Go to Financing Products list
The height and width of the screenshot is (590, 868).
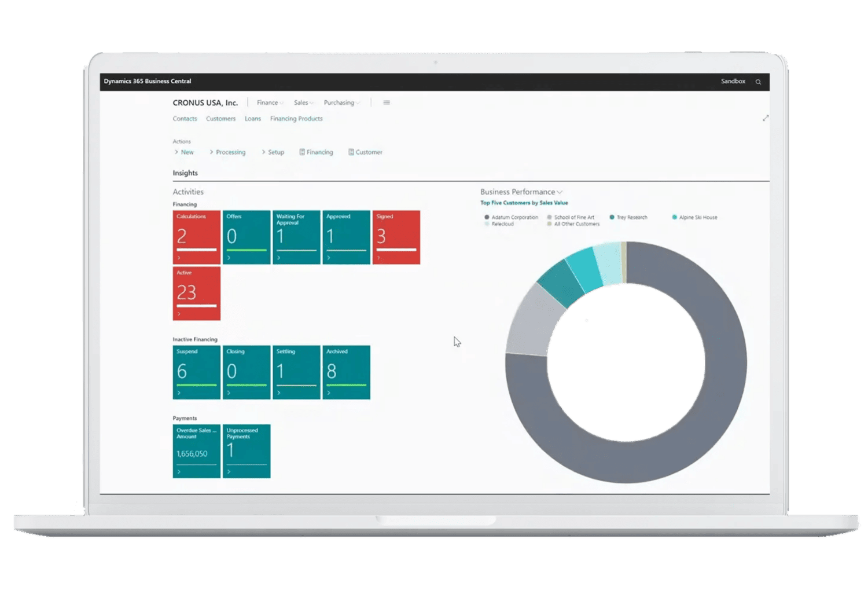coord(296,119)
